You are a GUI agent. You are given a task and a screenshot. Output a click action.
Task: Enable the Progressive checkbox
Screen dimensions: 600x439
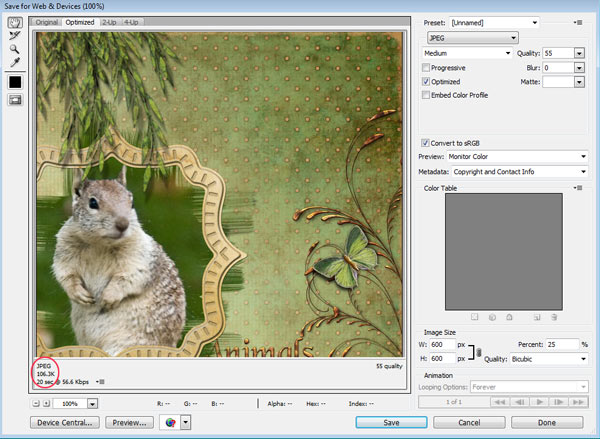(x=427, y=68)
